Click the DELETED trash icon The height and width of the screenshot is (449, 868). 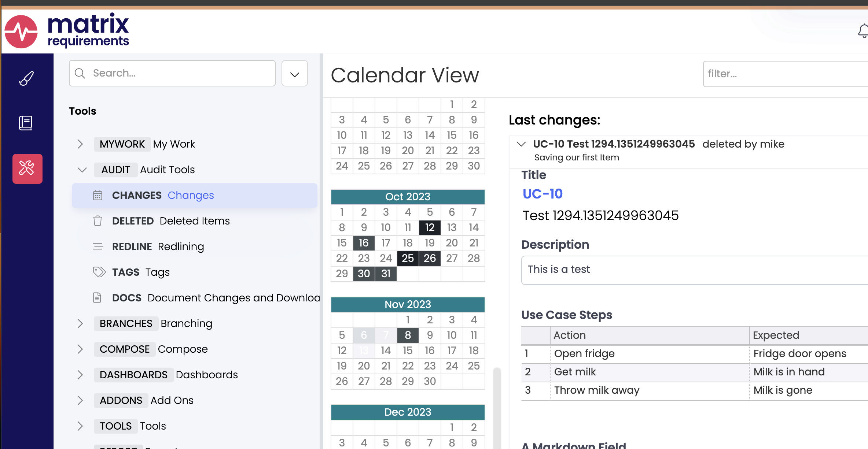coord(99,220)
